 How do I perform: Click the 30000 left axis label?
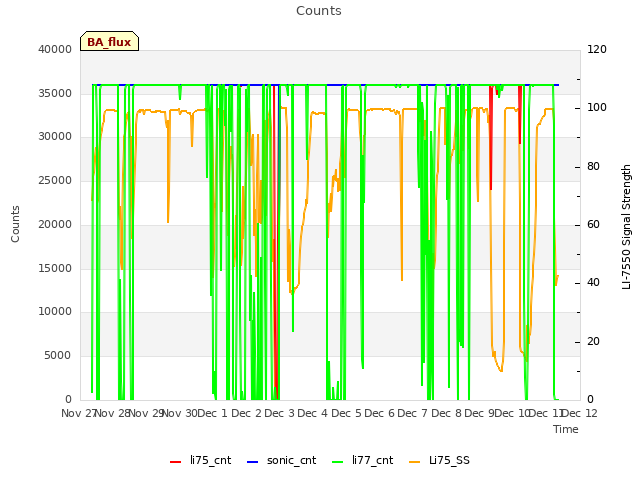tap(55, 136)
